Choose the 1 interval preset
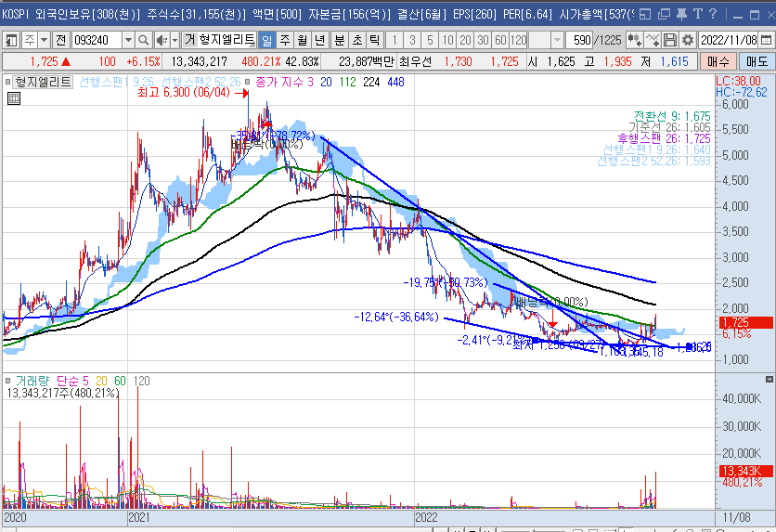This screenshot has width=776, height=532. 394,40
